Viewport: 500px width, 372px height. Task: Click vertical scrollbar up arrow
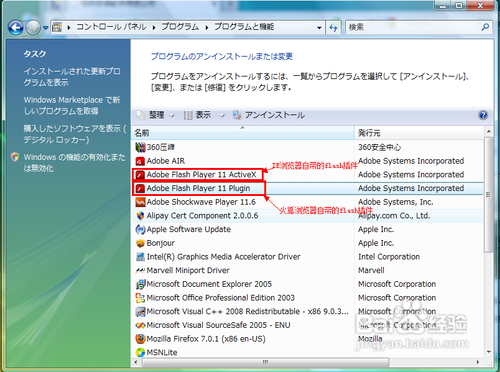(489, 131)
